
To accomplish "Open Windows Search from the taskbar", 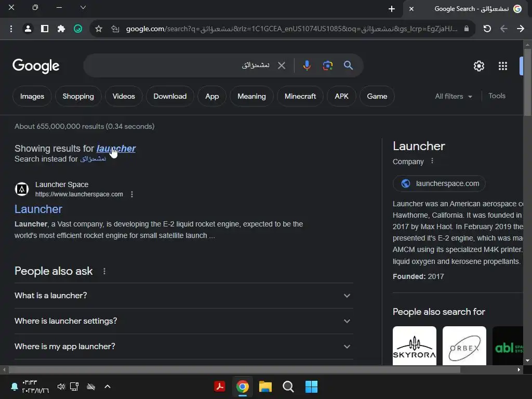I will click(288, 387).
